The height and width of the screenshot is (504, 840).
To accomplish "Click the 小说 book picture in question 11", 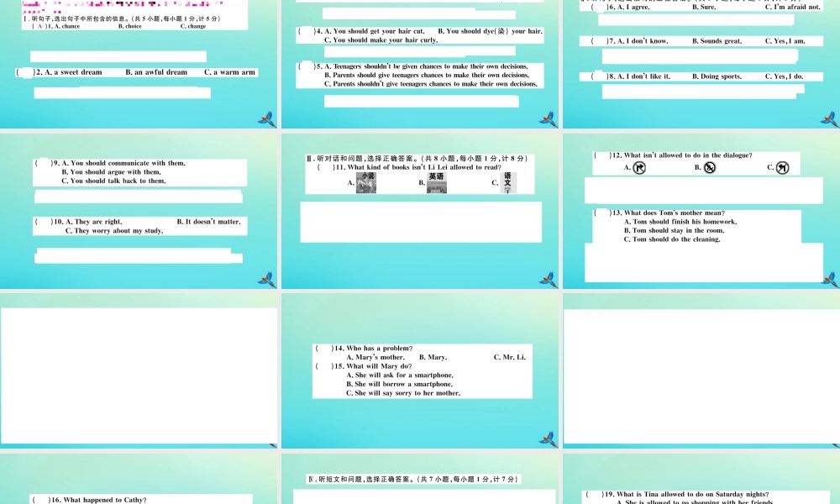I will (x=366, y=182).
